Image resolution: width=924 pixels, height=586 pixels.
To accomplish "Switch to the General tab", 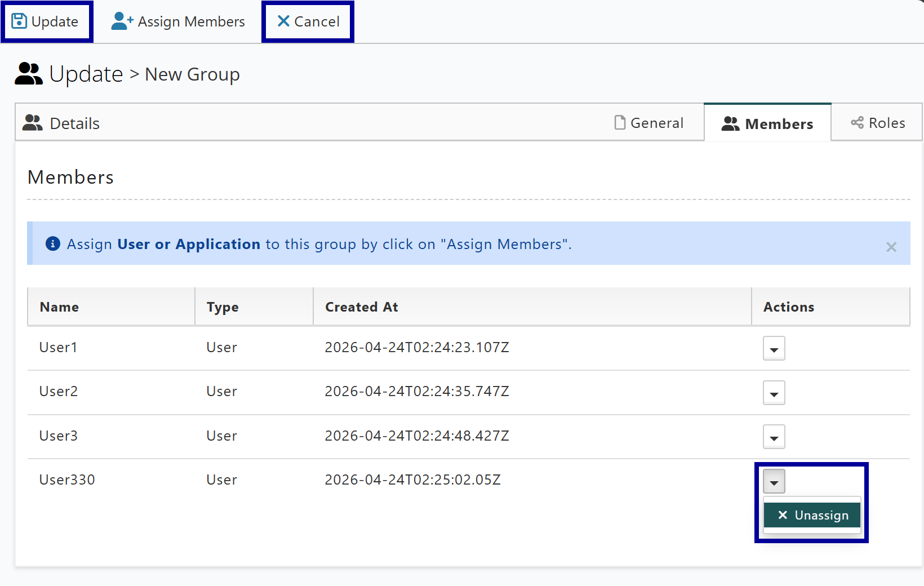I will (648, 123).
